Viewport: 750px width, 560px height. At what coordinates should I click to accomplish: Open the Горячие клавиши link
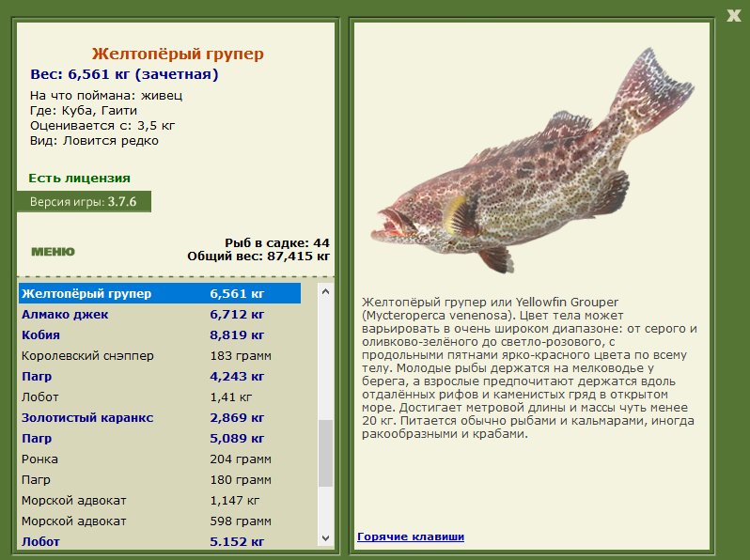(411, 537)
